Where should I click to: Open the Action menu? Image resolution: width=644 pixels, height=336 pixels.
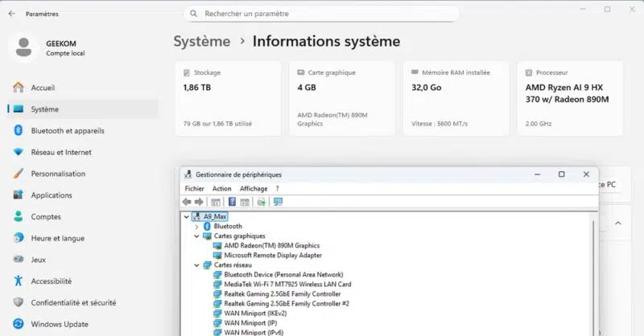coord(221,188)
